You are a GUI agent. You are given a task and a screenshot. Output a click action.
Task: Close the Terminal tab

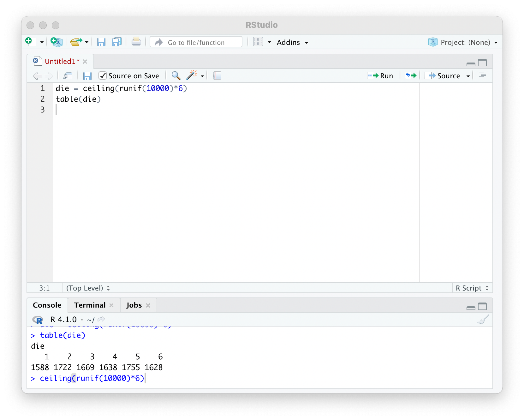pyautogui.click(x=111, y=305)
